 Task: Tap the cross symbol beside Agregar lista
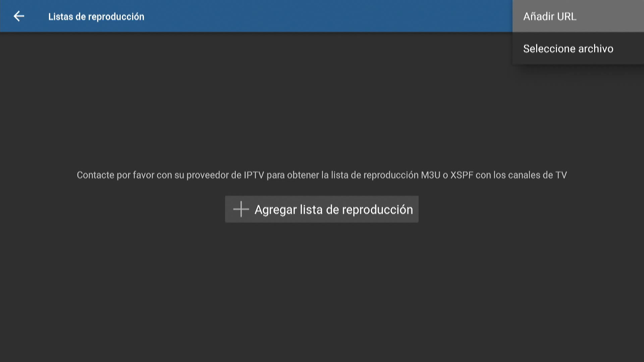tap(241, 209)
